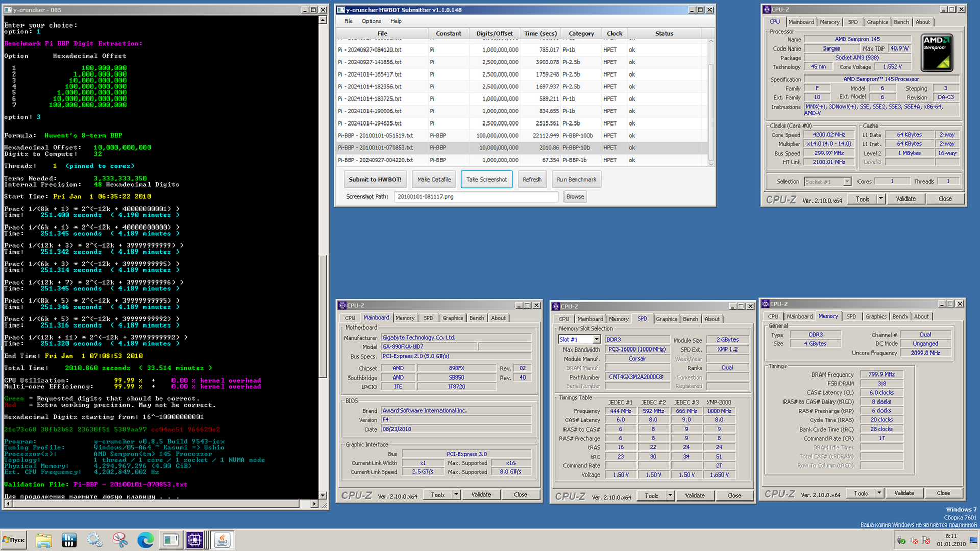Click Part Number CMT4GX3M2A2000C8 field
This screenshot has height=551, width=980.
[x=636, y=377]
